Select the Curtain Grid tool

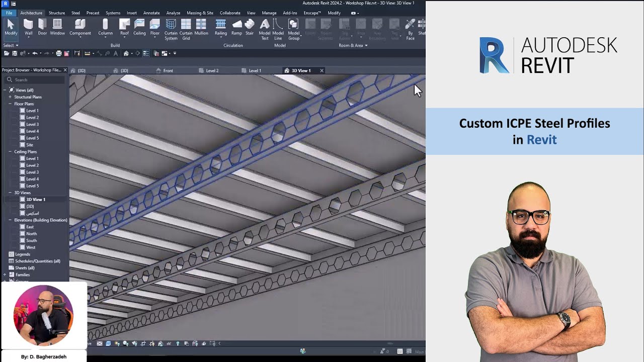pyautogui.click(x=186, y=30)
